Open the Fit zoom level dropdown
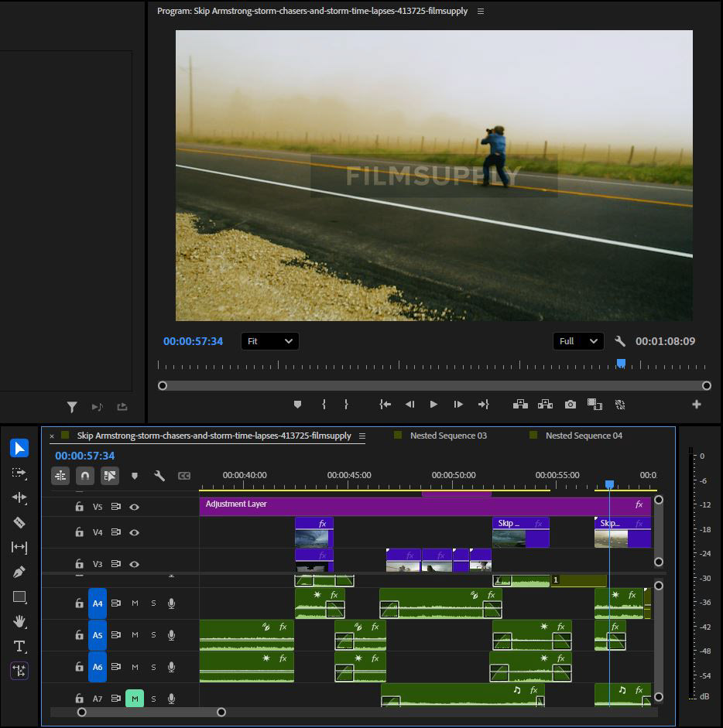This screenshot has width=723, height=728. point(269,341)
